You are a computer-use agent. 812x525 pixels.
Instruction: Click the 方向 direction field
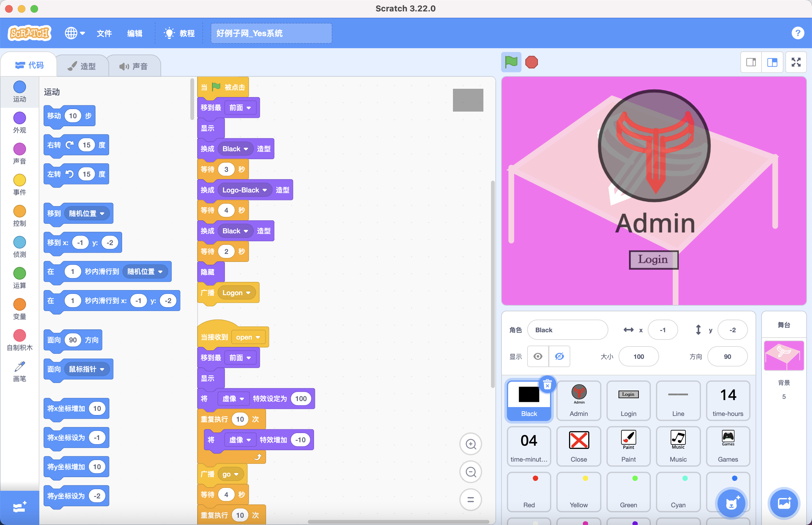pyautogui.click(x=727, y=357)
